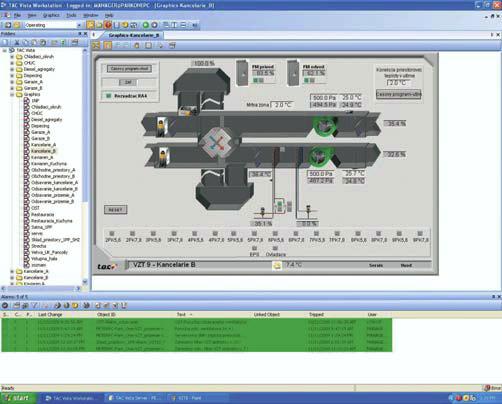Click the FM privod frequency converter cabinet
This screenshot has width=502, height=404.
(242, 73)
